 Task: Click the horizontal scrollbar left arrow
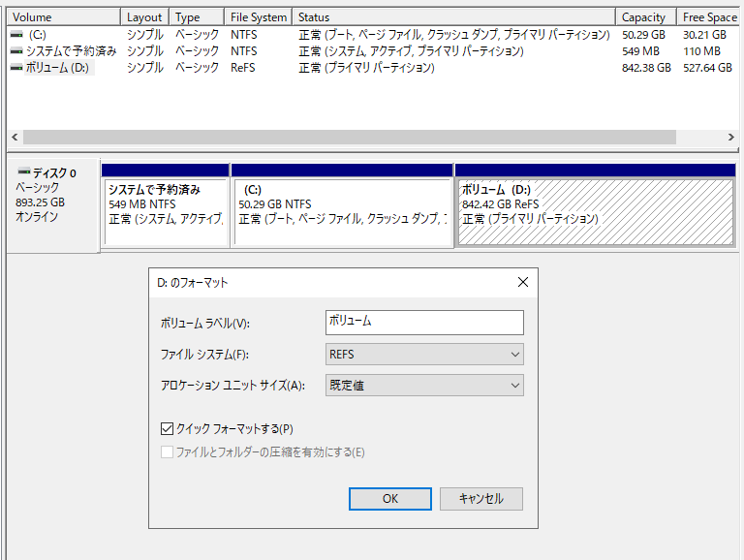click(x=15, y=138)
